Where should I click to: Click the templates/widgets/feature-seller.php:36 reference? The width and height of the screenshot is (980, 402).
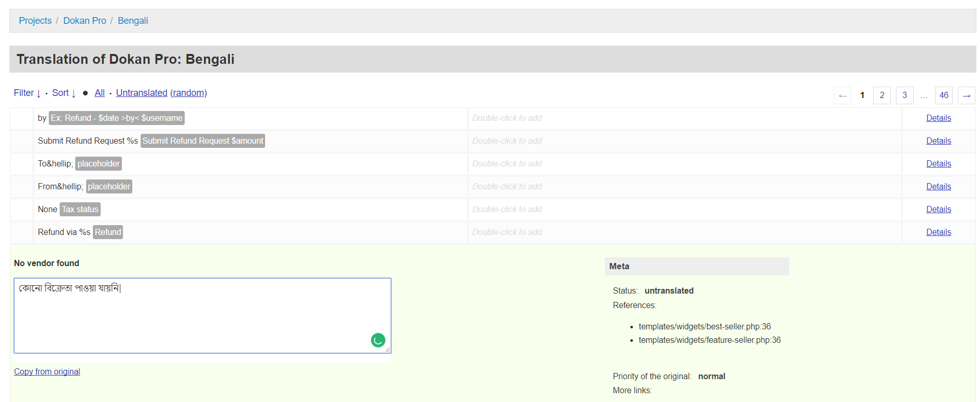tap(710, 340)
